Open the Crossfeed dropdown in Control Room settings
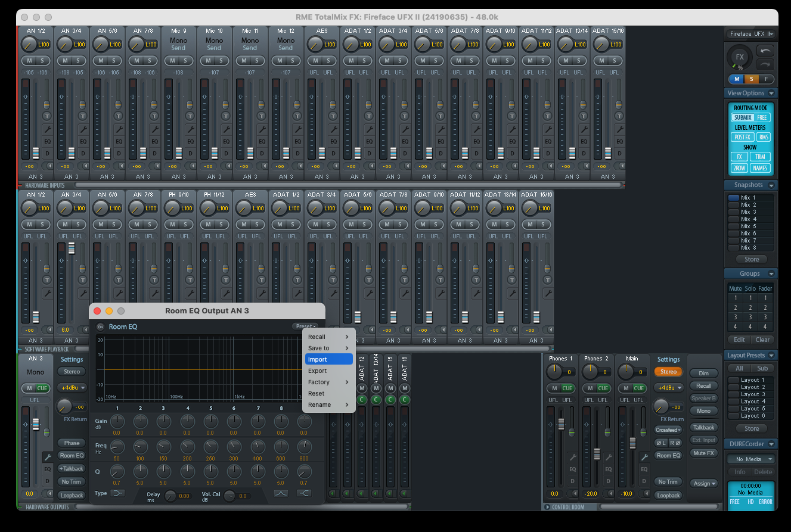This screenshot has height=532, width=791. coord(668,430)
